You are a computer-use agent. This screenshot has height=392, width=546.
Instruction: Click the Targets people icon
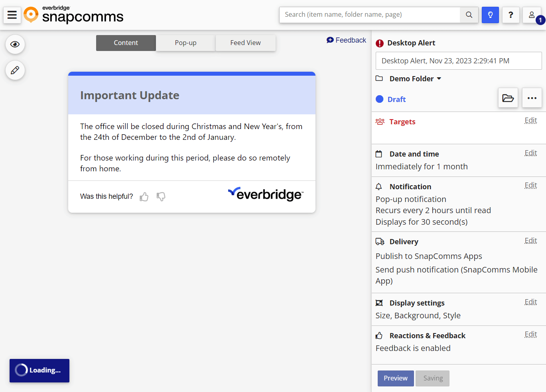click(x=380, y=122)
